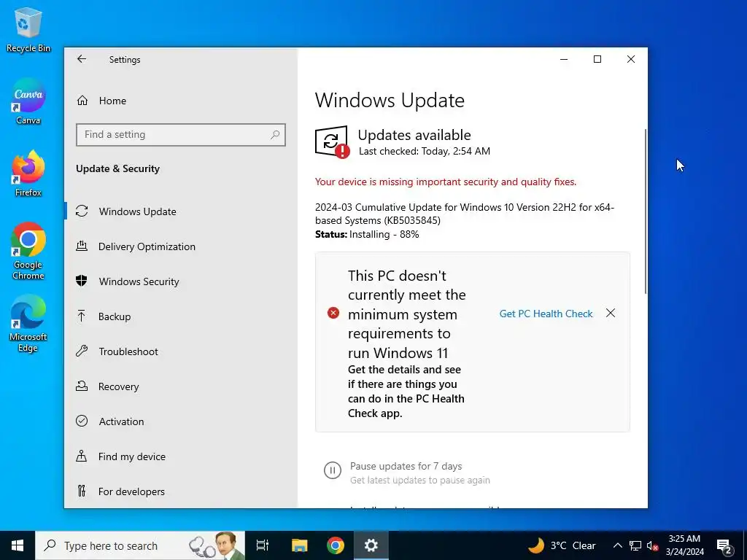Maximize the Settings window
The image size is (747, 560).
tap(597, 59)
